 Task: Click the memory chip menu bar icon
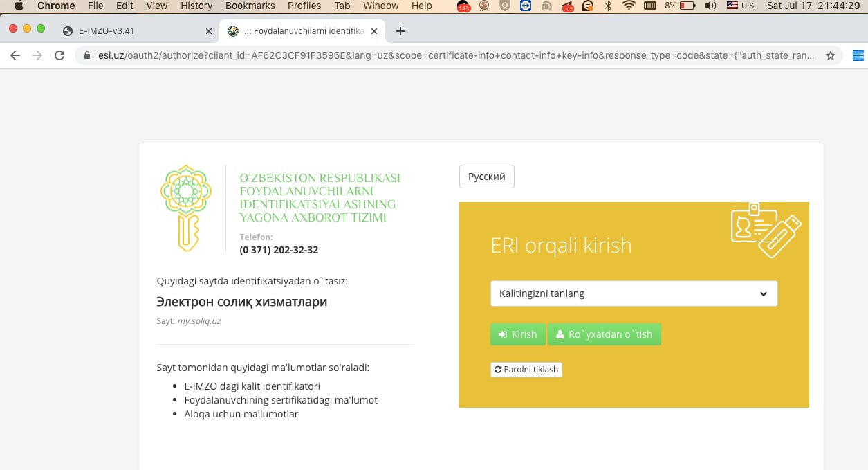click(x=650, y=6)
